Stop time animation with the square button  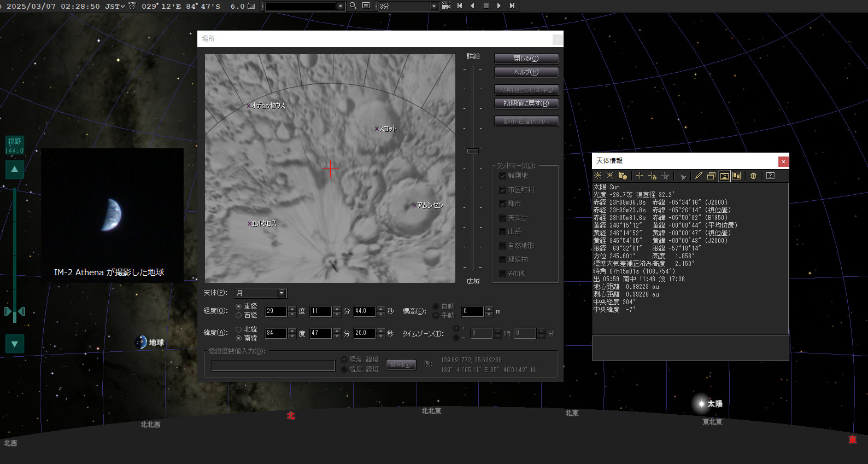(x=486, y=5)
